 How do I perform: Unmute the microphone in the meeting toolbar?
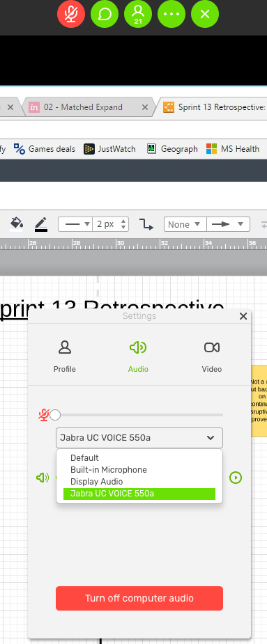[x=71, y=14]
